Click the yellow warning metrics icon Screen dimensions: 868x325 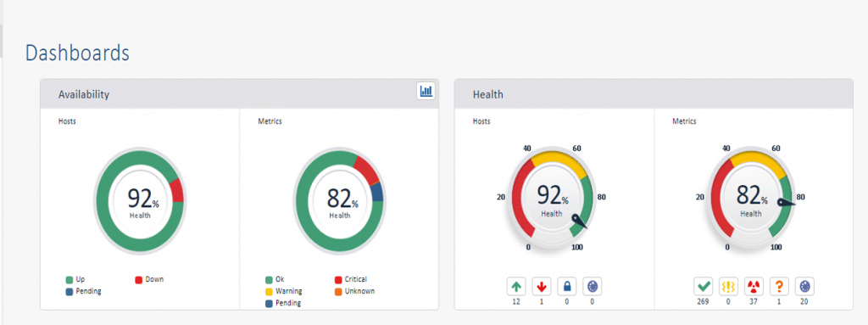coord(728,287)
